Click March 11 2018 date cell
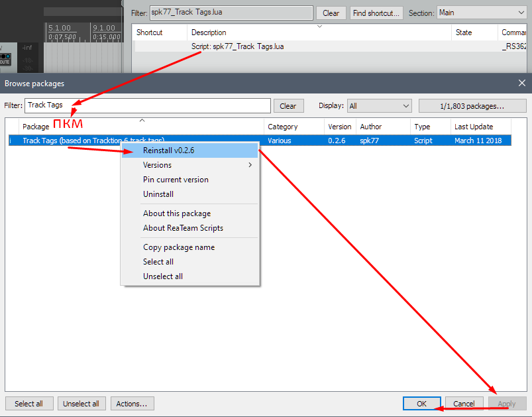Screen dimensions: 532x417 (478, 141)
